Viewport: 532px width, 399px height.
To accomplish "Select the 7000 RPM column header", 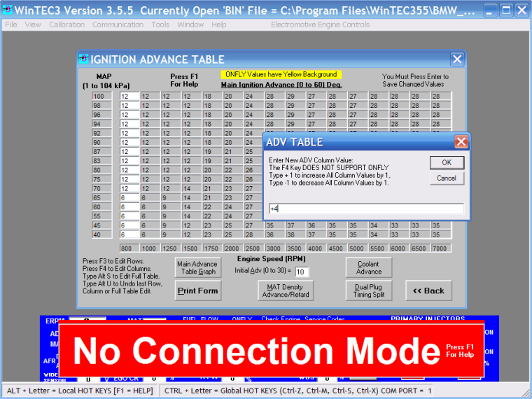I will point(441,248).
